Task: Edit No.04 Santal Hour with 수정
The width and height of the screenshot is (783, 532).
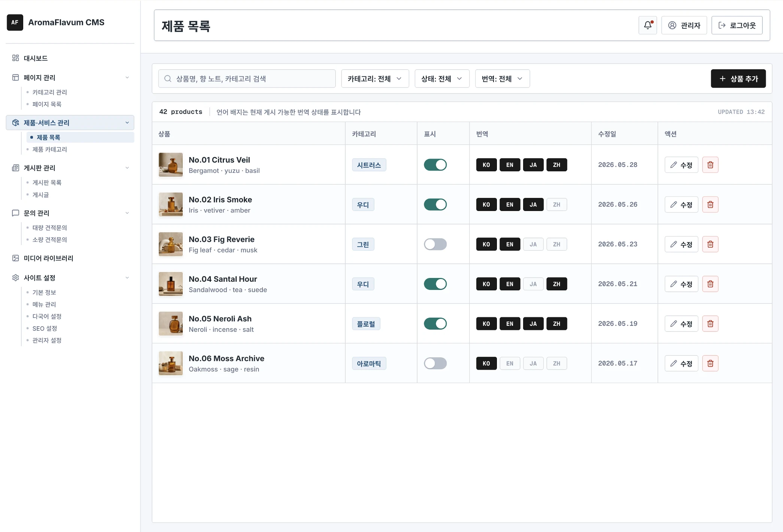Action: coord(681,284)
